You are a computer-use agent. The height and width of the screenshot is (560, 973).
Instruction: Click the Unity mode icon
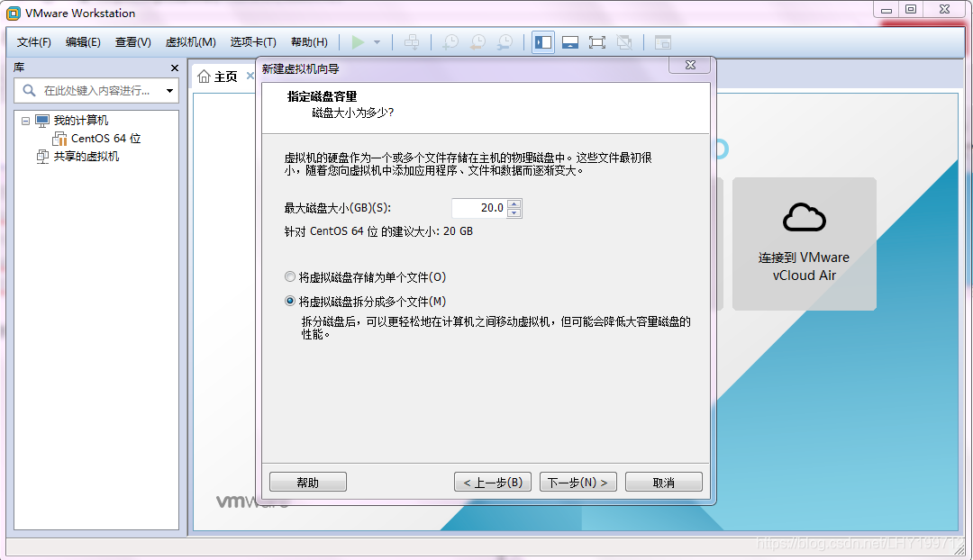624,42
